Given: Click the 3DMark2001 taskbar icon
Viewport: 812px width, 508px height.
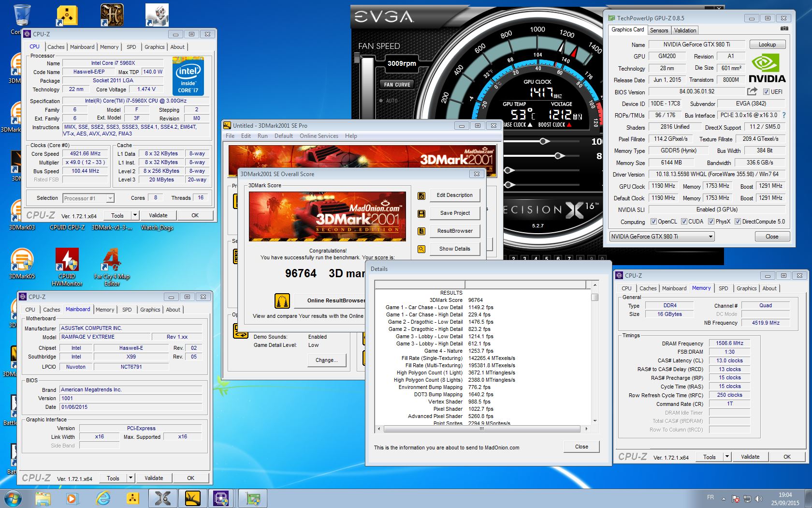Looking at the screenshot, I should (192, 498).
